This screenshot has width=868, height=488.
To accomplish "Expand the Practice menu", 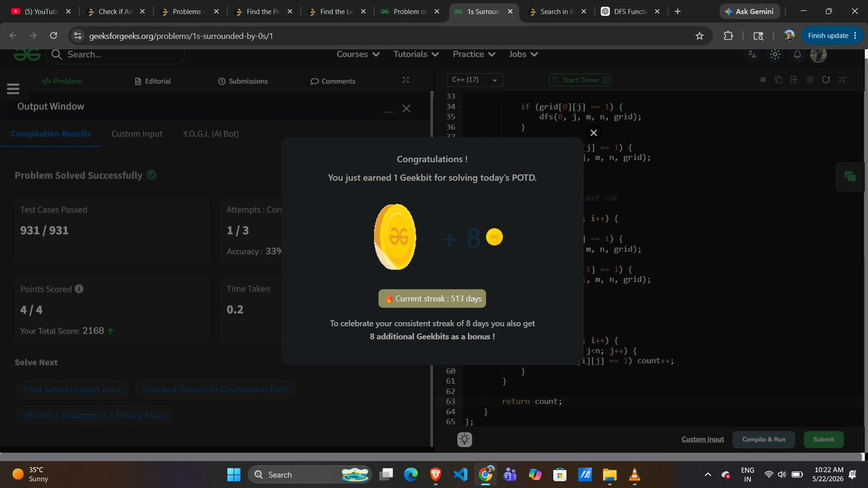I will tap(474, 54).
